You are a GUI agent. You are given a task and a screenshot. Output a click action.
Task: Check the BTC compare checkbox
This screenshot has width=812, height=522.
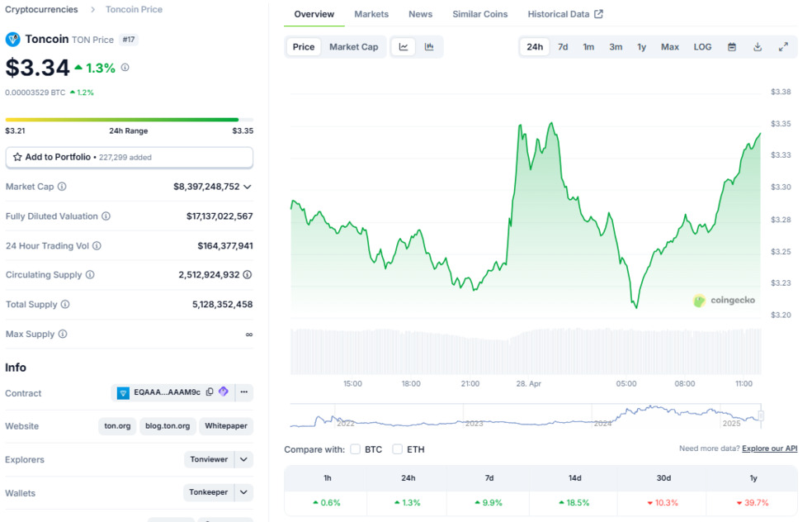(355, 449)
